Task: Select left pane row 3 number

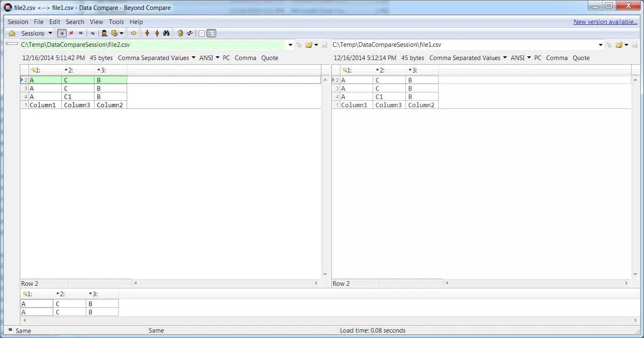Action: click(x=25, y=88)
